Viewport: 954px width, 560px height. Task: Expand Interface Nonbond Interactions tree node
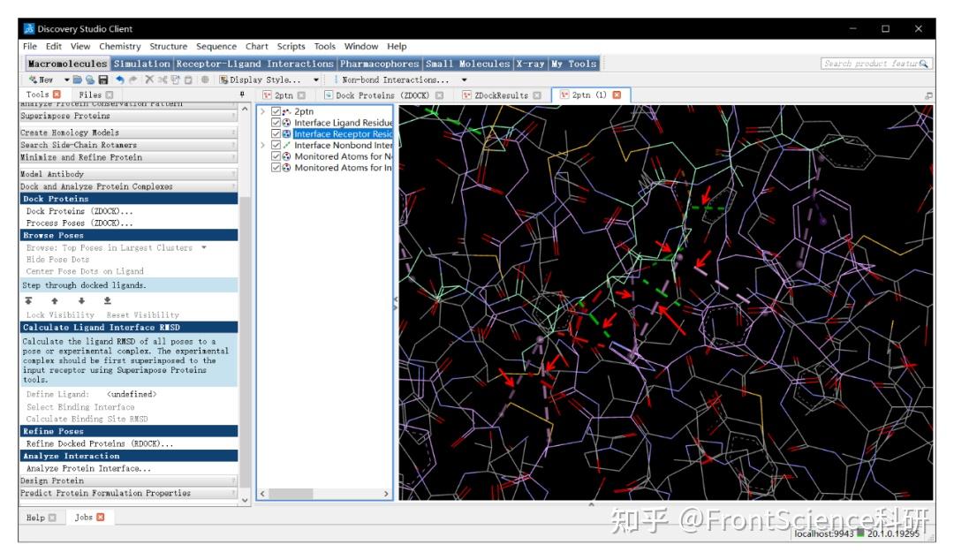pos(263,145)
